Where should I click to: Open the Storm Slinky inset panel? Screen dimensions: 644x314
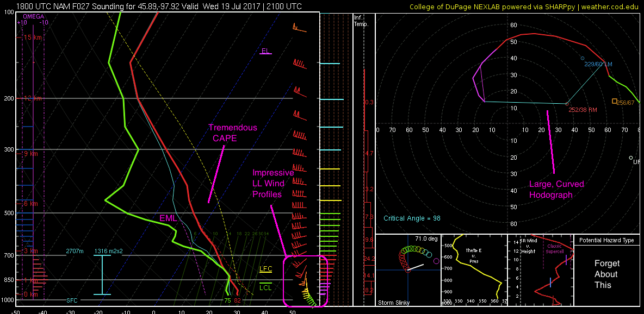click(x=408, y=270)
